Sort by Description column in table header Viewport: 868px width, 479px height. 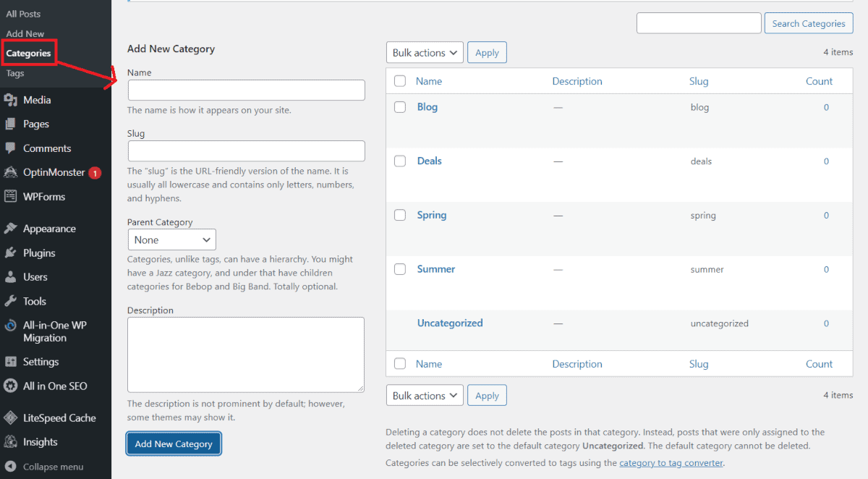577,81
